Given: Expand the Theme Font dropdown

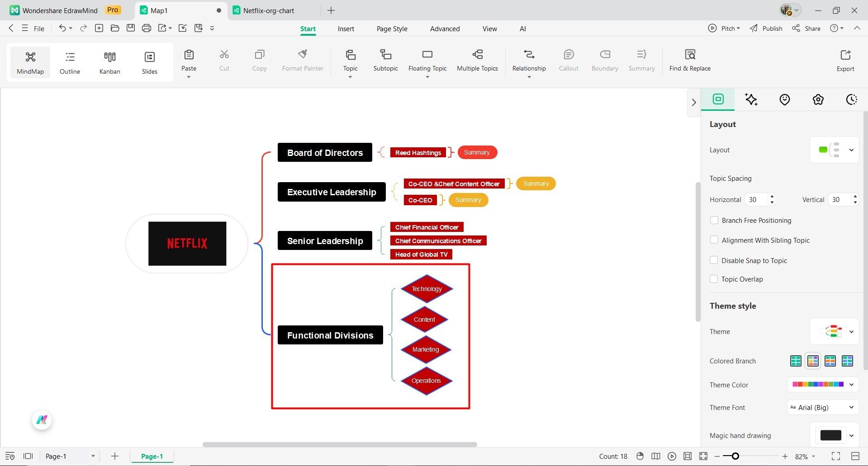Looking at the screenshot, I should (x=823, y=407).
